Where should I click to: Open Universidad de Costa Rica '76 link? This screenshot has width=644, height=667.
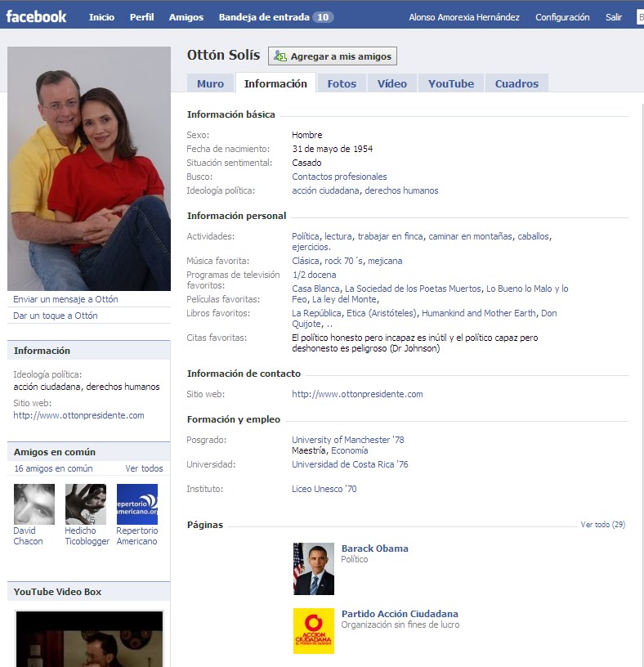[350, 464]
